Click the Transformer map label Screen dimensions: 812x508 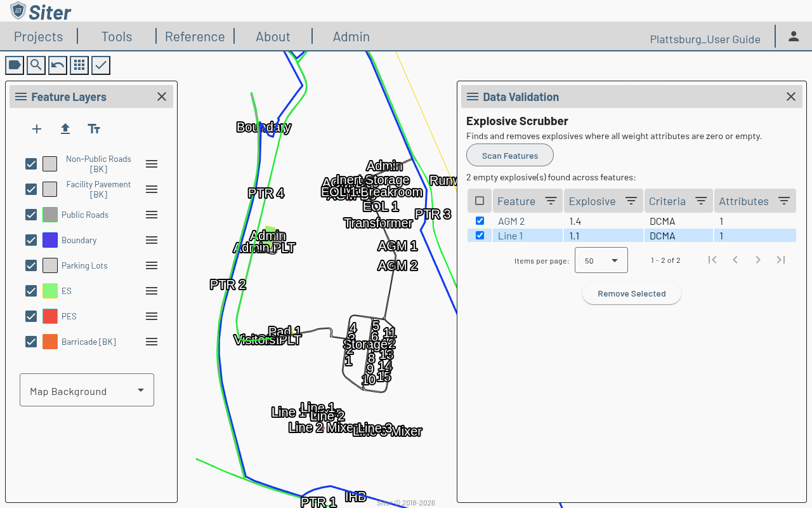(378, 223)
